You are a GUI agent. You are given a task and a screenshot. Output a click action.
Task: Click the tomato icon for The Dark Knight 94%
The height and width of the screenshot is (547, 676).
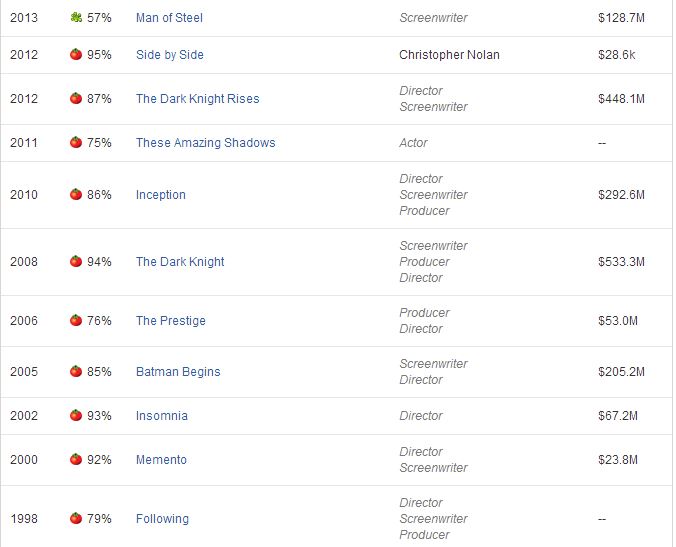pos(76,261)
